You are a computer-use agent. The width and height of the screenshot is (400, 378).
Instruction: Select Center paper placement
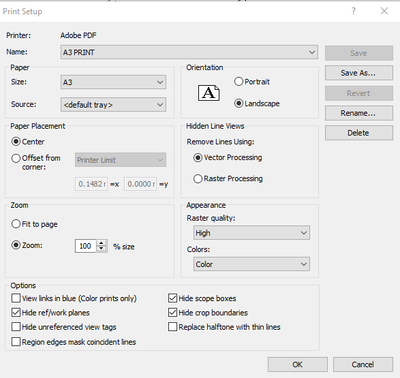(x=16, y=141)
